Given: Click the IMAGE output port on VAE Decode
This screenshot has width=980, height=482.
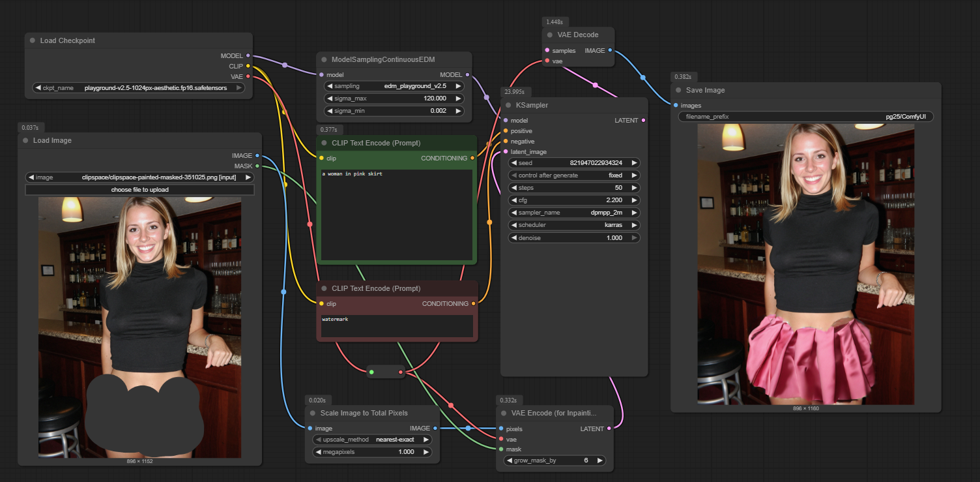Looking at the screenshot, I should click(x=610, y=50).
